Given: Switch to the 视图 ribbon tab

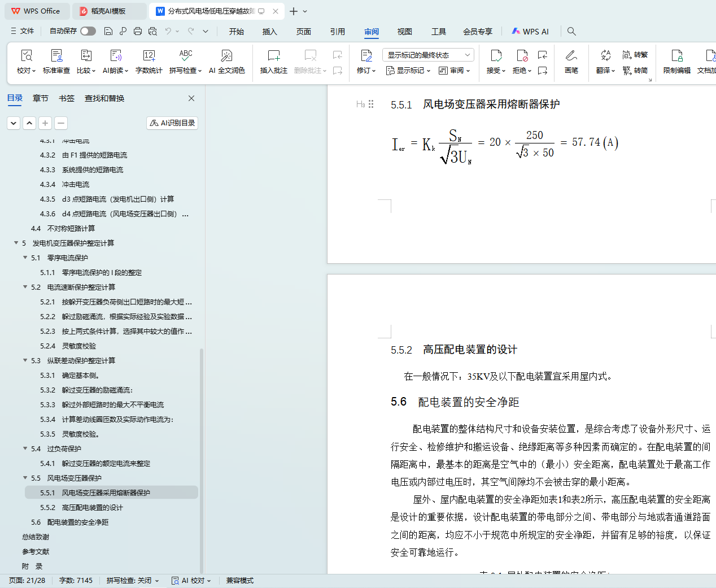Looking at the screenshot, I should point(404,32).
